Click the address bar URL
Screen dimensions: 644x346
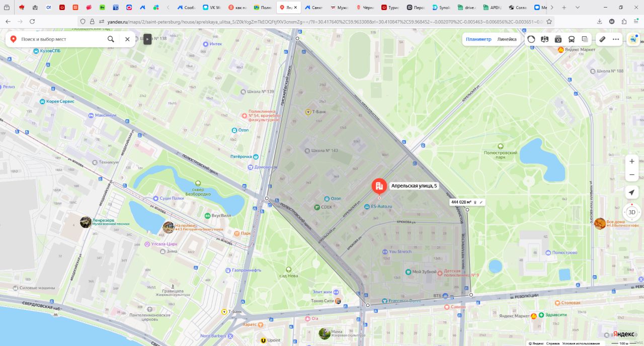tap(322, 22)
